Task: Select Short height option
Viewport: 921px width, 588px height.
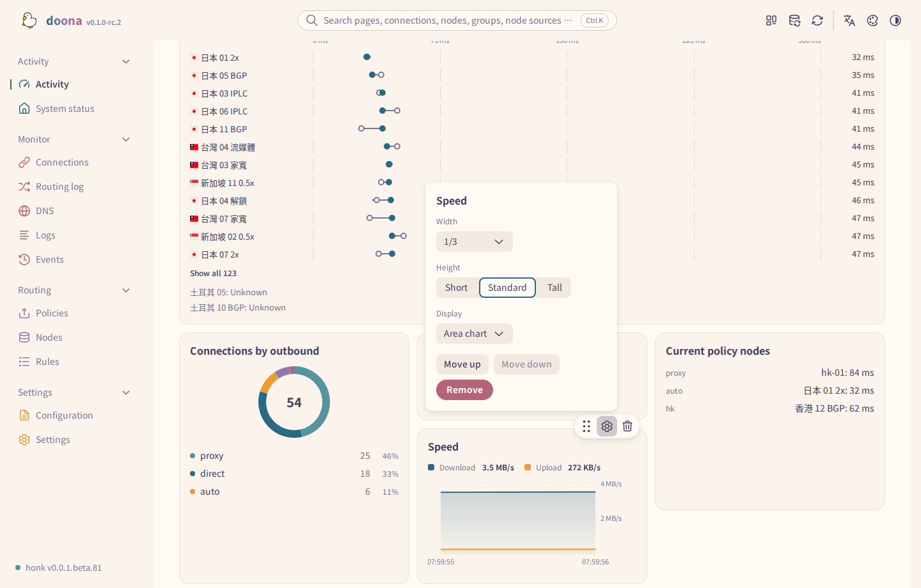Action: [x=457, y=288]
